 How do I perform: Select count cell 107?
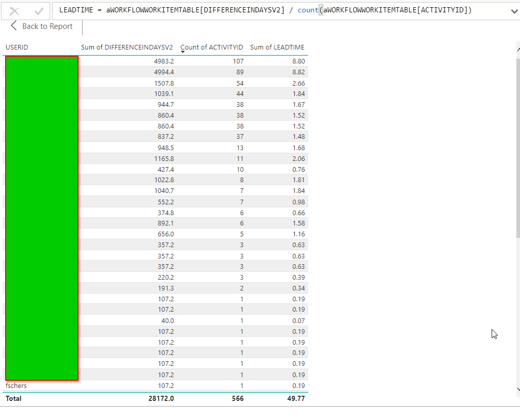click(x=238, y=61)
